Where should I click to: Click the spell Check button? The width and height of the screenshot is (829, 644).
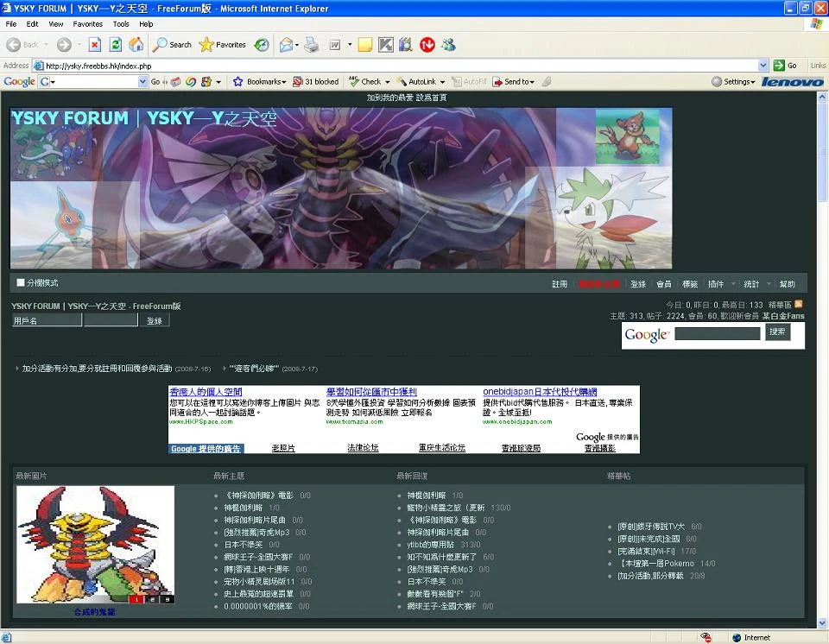tap(364, 81)
